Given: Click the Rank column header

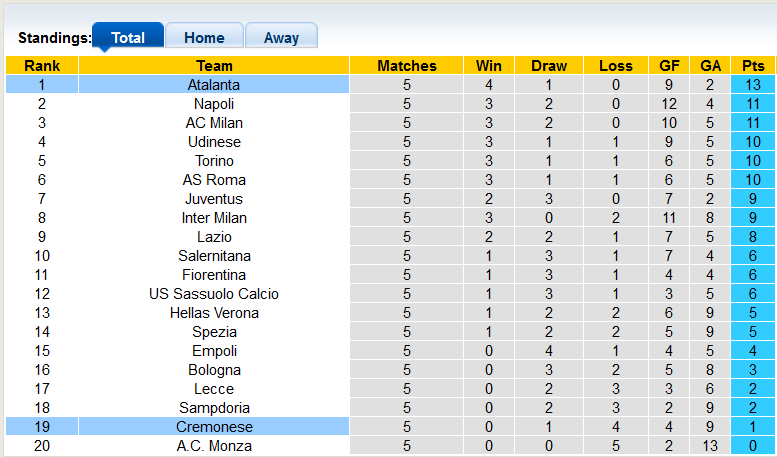Looking at the screenshot, I should tap(42, 66).
